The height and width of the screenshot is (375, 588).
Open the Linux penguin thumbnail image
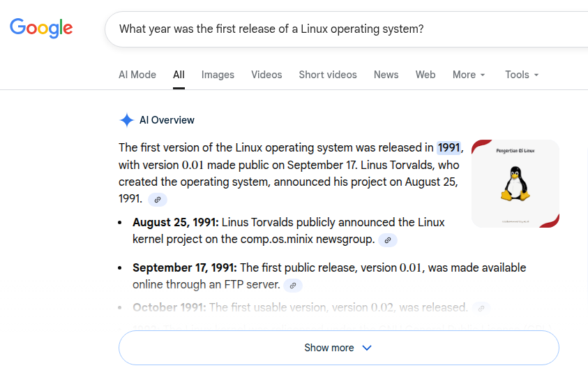[515, 184]
